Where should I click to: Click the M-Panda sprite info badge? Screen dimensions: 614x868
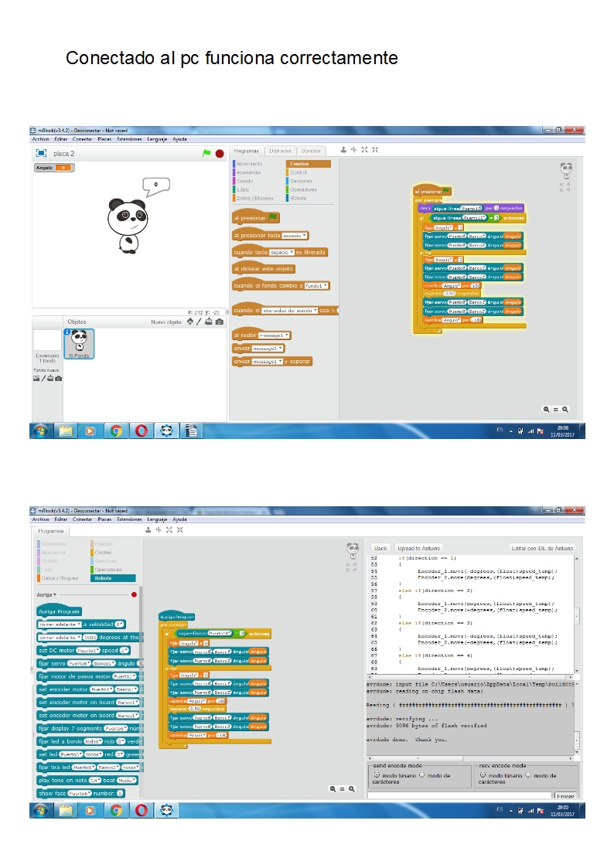[x=67, y=332]
